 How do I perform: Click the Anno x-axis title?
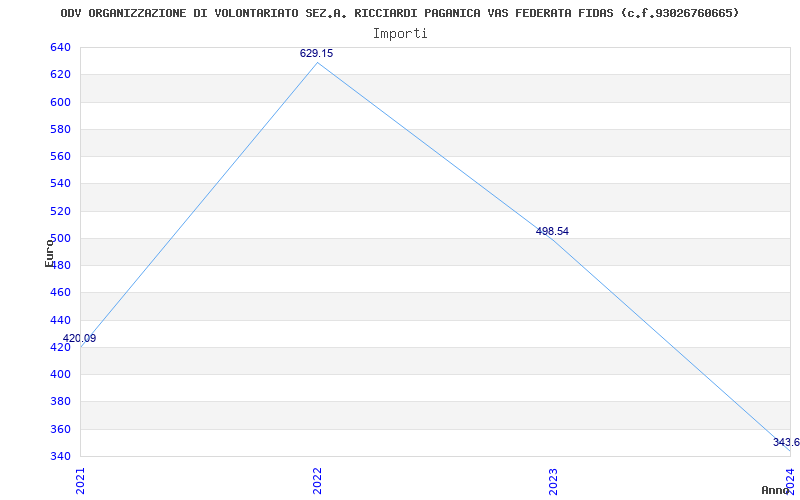click(776, 490)
